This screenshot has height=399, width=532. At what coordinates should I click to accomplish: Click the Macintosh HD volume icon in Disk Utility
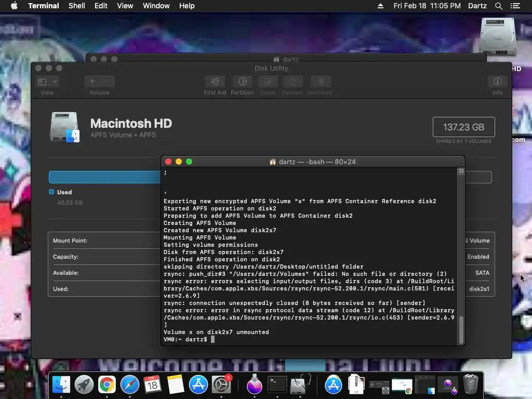click(64, 127)
